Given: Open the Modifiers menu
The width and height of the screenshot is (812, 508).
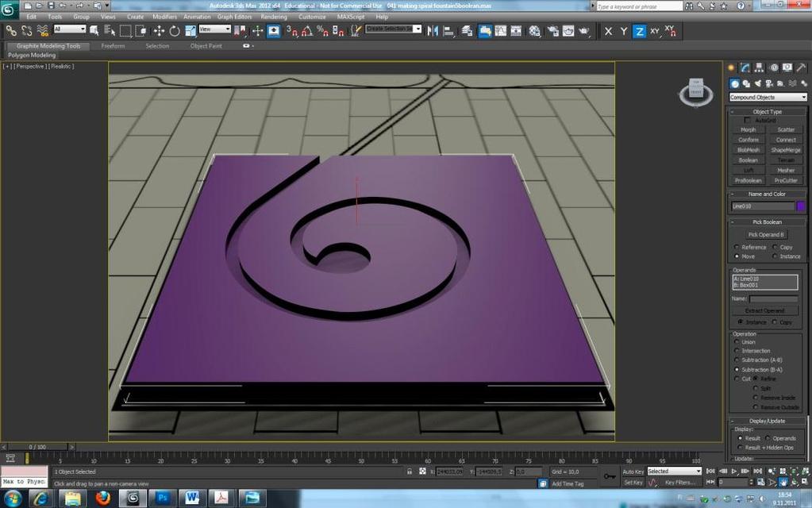Looking at the screenshot, I should coord(164,17).
